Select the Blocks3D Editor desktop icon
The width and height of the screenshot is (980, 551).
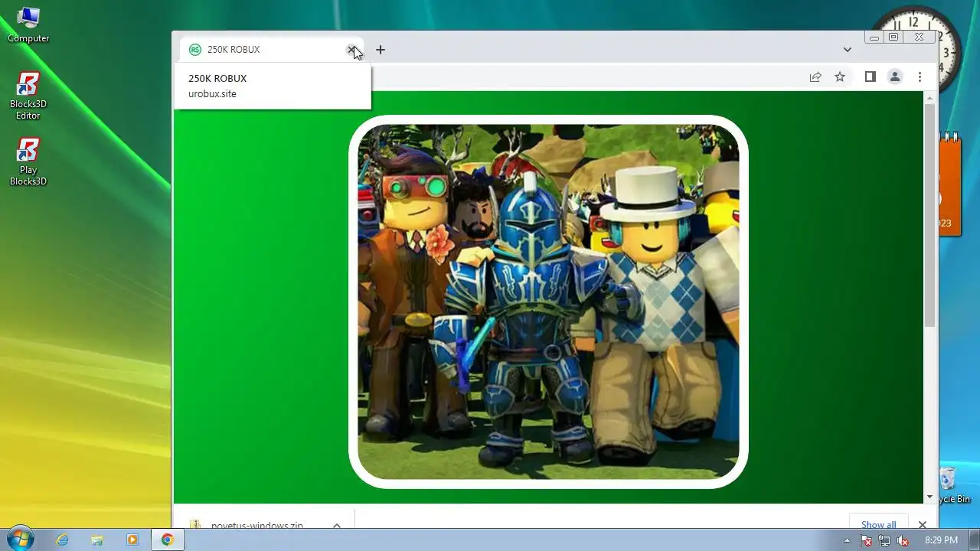(x=28, y=96)
